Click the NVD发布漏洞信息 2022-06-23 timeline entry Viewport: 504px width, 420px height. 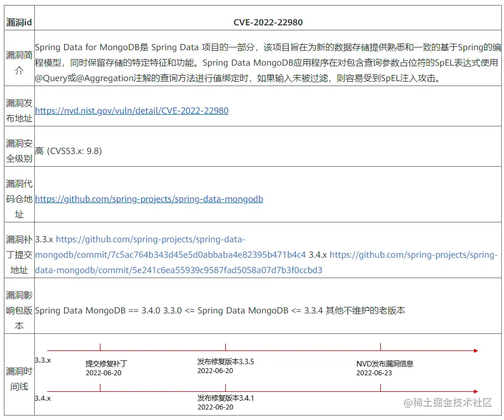pos(385,368)
